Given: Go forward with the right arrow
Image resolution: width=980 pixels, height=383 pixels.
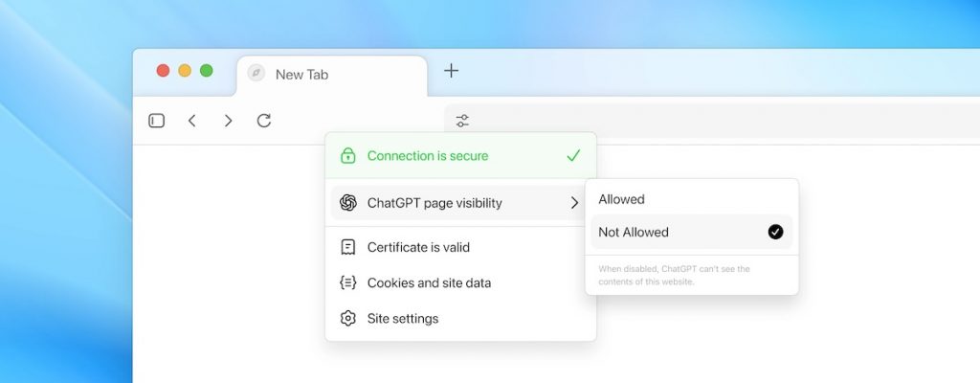Looking at the screenshot, I should pyautogui.click(x=228, y=121).
